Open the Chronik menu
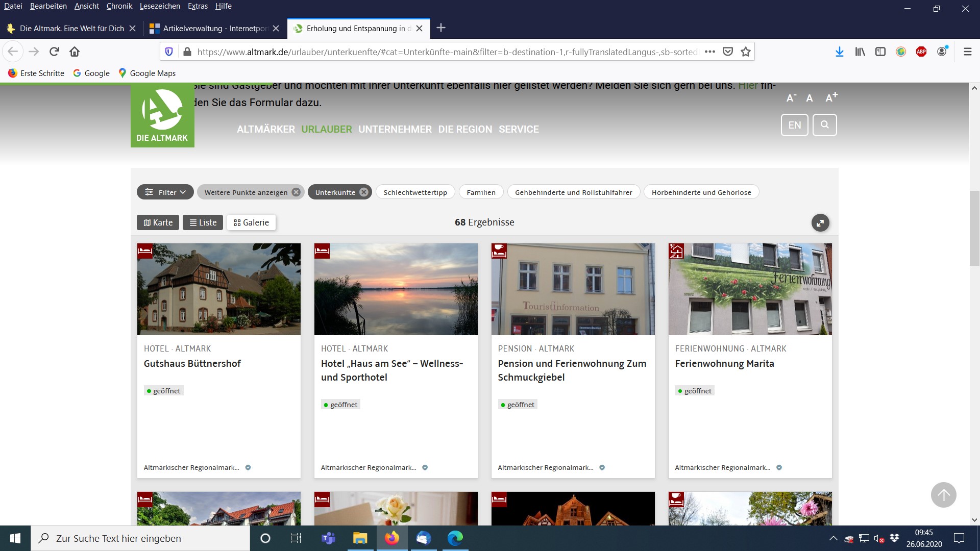Viewport: 980px width, 551px height. (x=119, y=6)
